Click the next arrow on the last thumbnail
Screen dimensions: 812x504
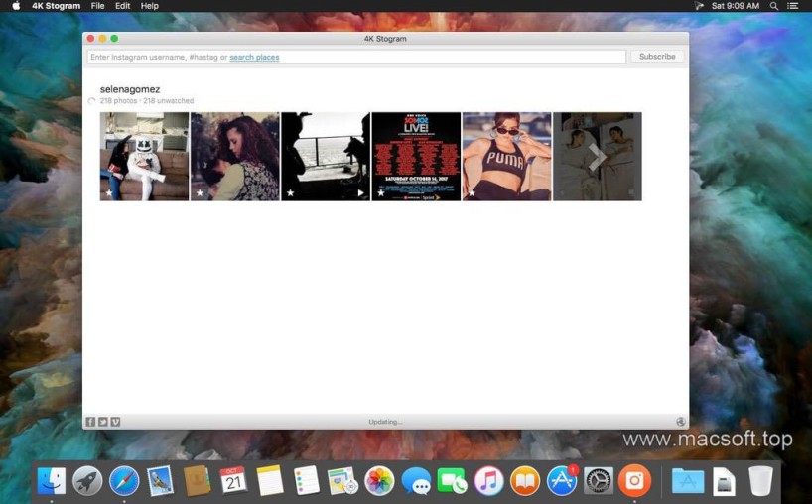(x=597, y=157)
